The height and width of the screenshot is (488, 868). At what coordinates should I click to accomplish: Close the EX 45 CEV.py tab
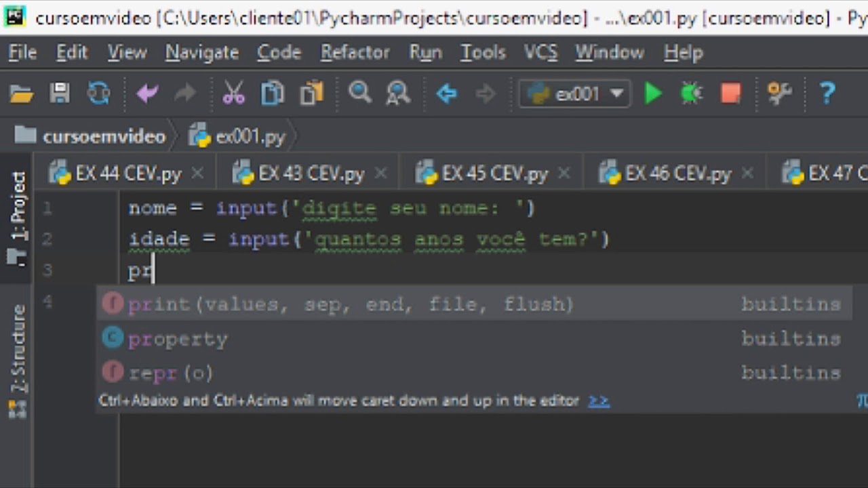[x=564, y=174]
